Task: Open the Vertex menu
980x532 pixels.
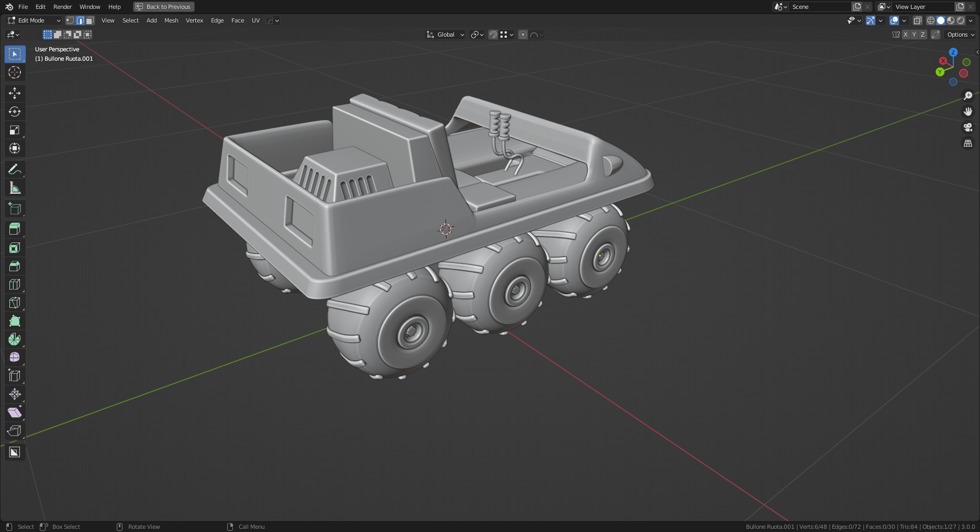Action: click(x=194, y=20)
